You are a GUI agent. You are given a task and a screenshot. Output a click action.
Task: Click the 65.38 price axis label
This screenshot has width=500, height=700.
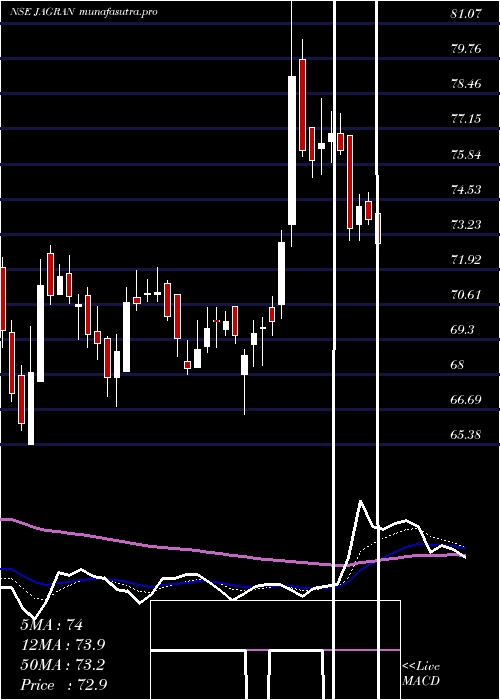point(466,434)
